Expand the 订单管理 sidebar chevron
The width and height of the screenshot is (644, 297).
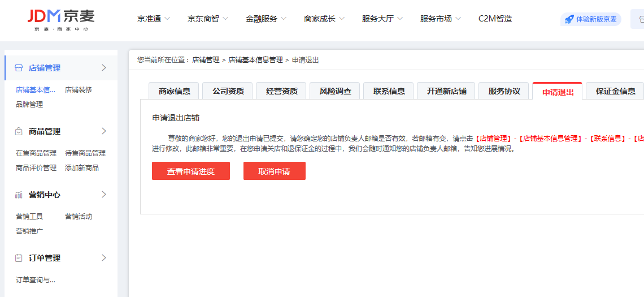pos(104,258)
